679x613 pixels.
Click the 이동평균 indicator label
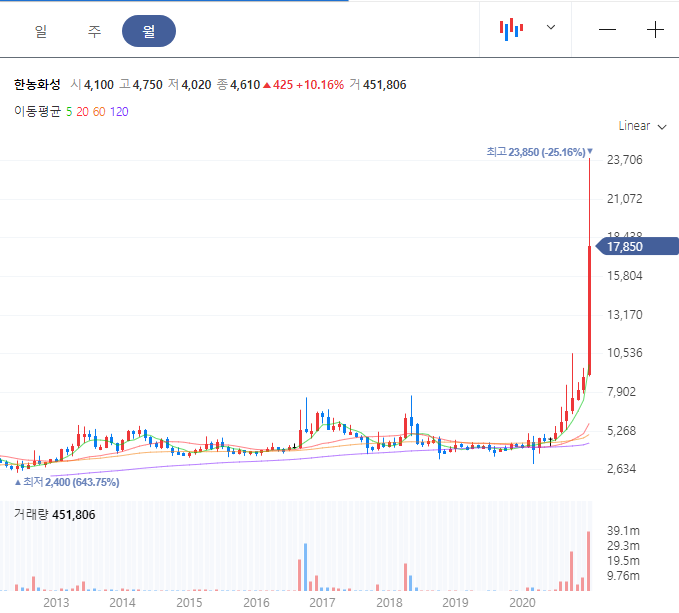tap(37, 111)
